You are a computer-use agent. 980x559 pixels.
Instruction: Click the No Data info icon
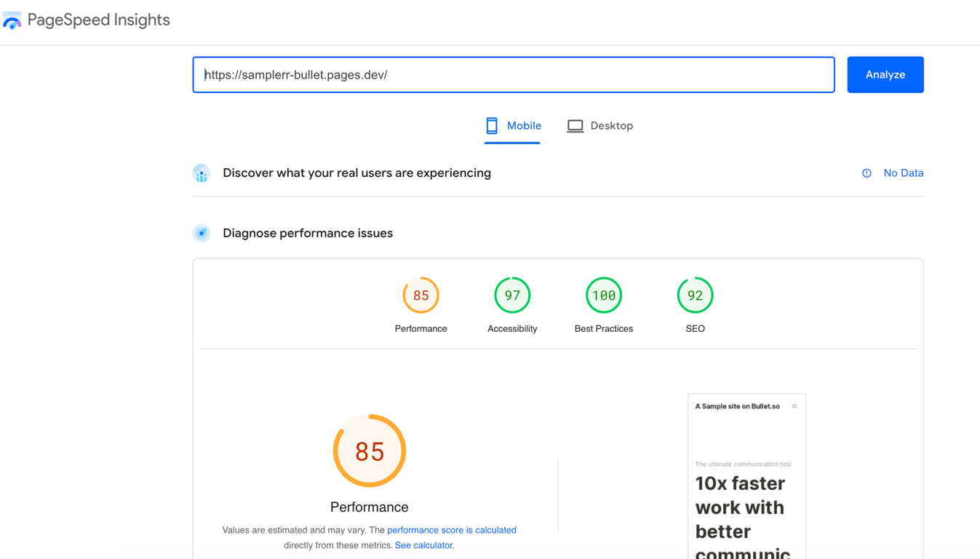[867, 173]
